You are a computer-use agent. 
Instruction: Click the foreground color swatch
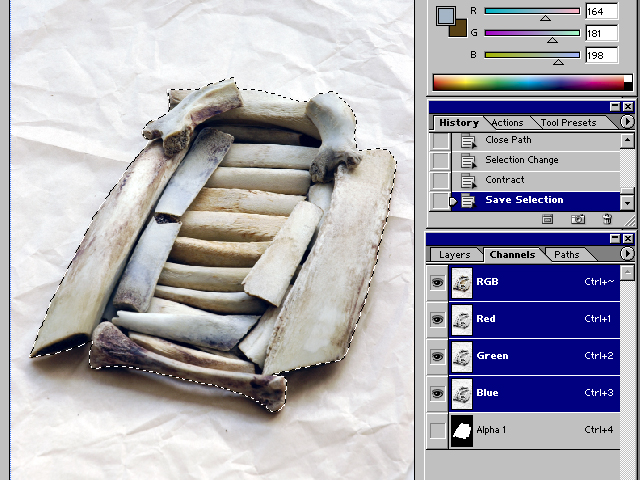pyautogui.click(x=446, y=16)
